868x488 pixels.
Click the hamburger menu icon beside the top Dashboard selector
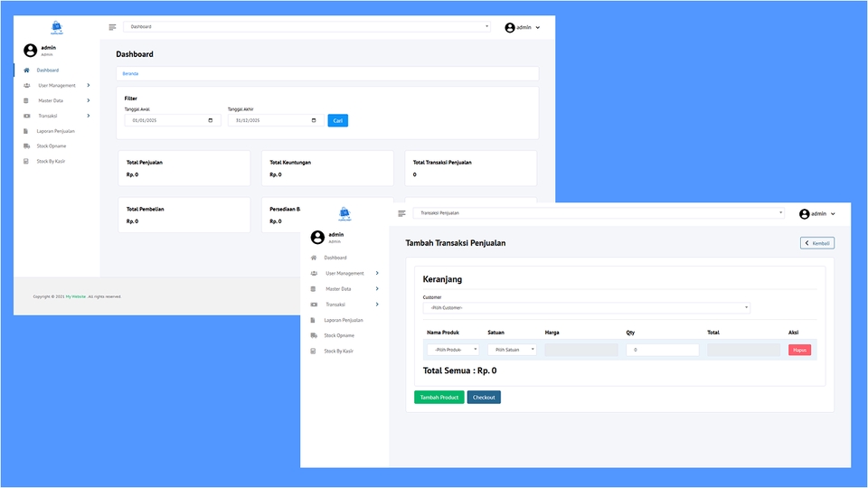[112, 27]
